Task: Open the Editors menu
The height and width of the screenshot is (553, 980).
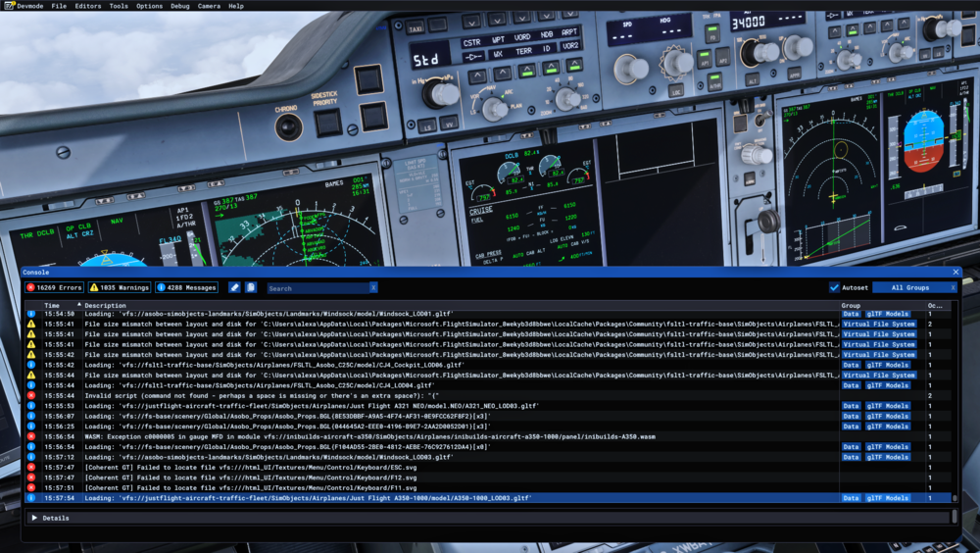Action: coord(88,6)
